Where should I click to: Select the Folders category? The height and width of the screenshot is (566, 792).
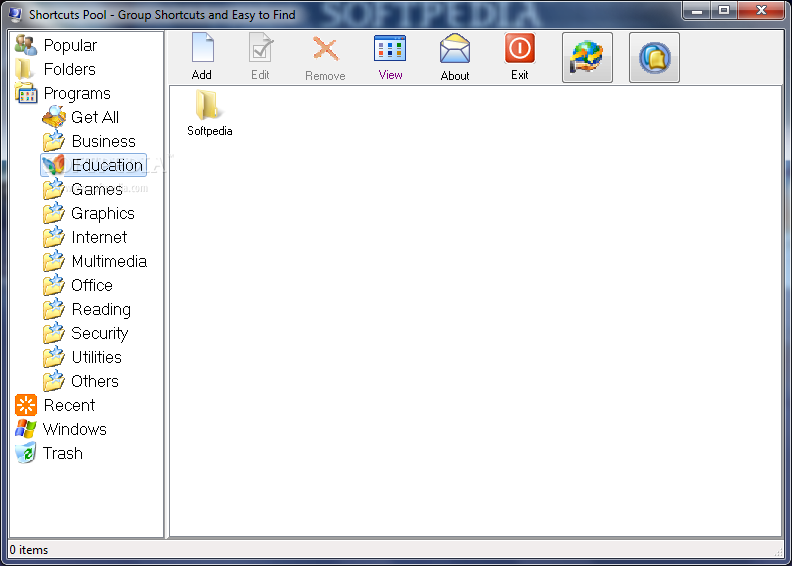coord(55,69)
